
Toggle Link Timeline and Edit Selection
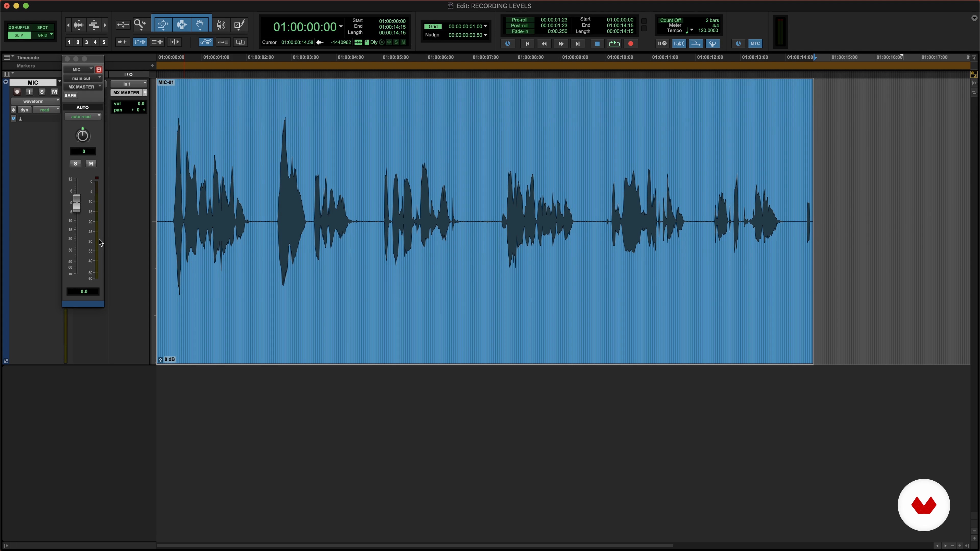(x=140, y=42)
